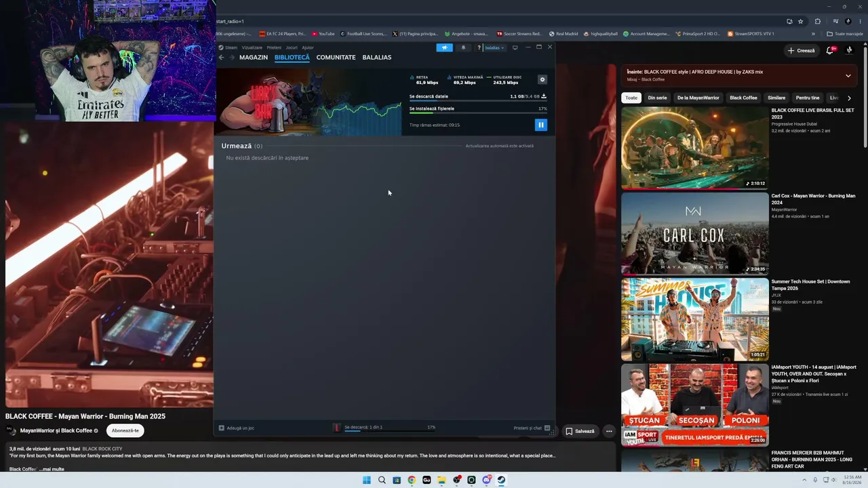Click the Steam announcements megaphone icon
868x488 pixels.
click(x=444, y=47)
